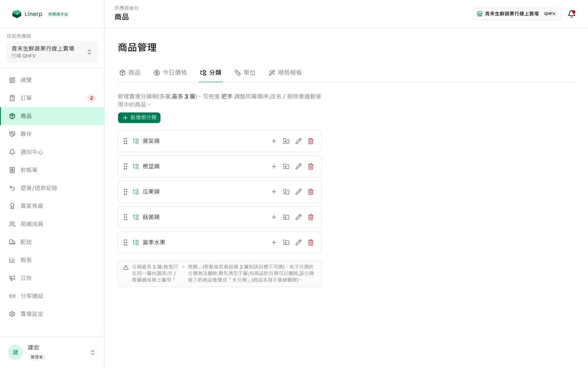
Task: Rename the 根莖類 category via pencil icon
Action: click(299, 166)
